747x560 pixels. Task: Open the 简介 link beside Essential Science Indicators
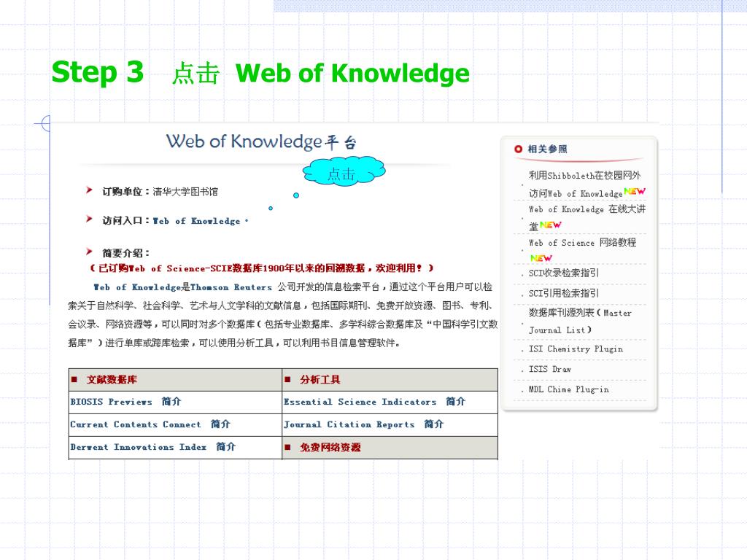[455, 402]
